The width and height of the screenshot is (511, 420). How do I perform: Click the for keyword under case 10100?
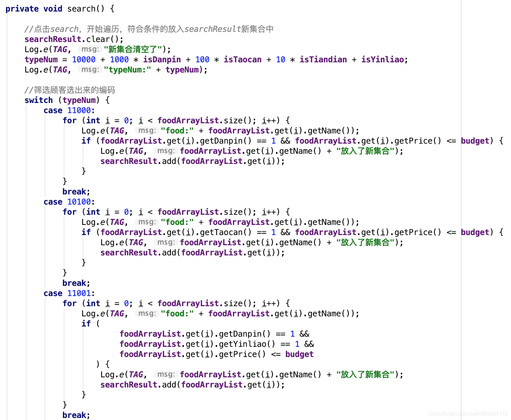click(69, 212)
